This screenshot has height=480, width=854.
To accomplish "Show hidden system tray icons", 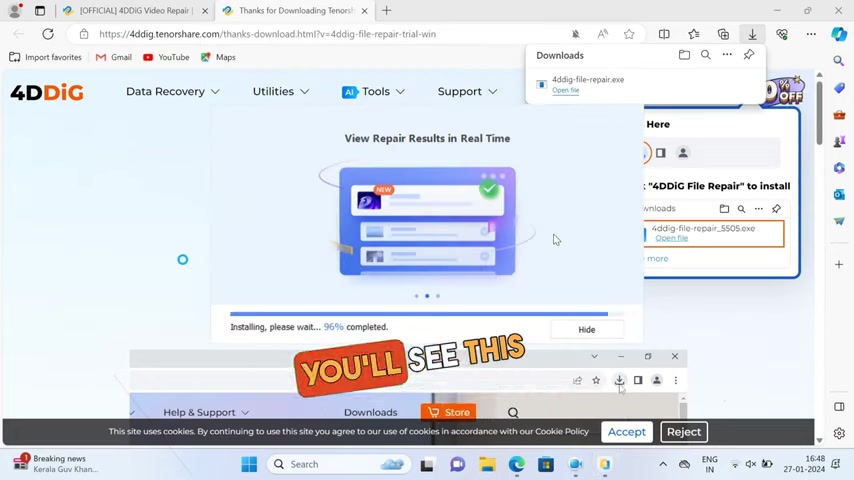I will point(663,464).
